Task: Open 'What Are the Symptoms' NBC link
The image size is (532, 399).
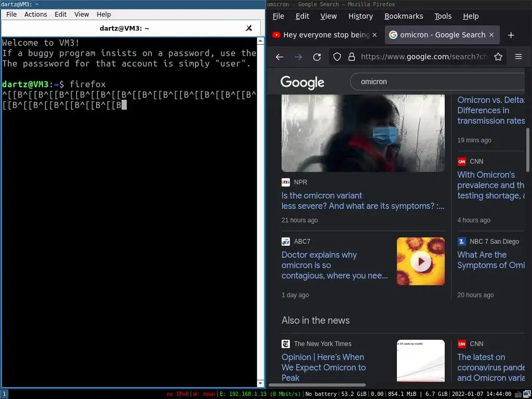Action: [x=491, y=260]
